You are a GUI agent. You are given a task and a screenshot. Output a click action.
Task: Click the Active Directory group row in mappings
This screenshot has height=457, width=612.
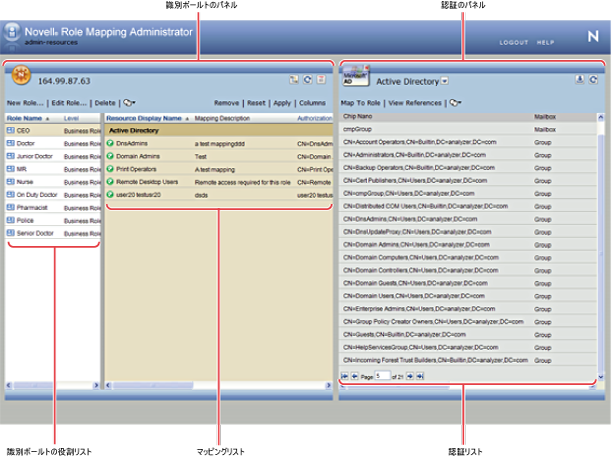(x=219, y=130)
